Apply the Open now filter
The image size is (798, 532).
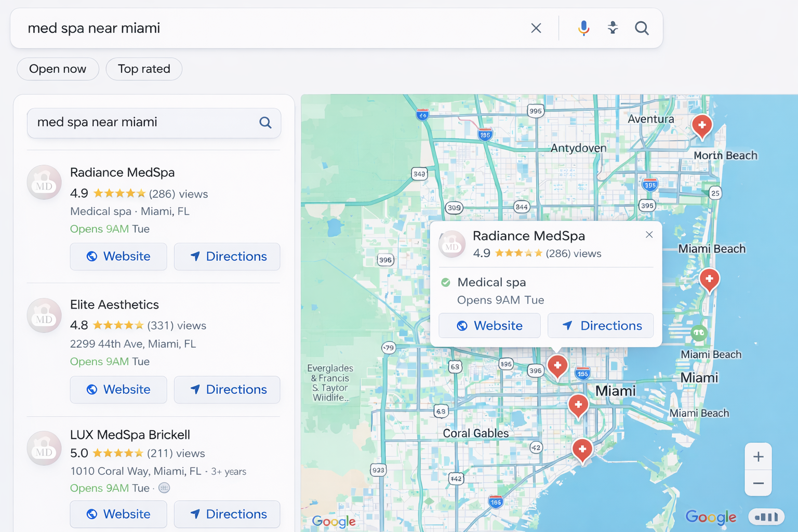pos(58,69)
